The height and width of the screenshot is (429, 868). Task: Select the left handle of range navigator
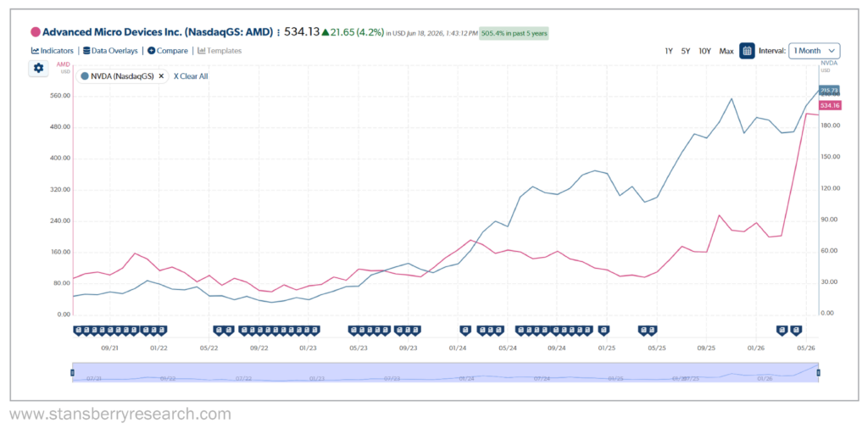coord(73,372)
